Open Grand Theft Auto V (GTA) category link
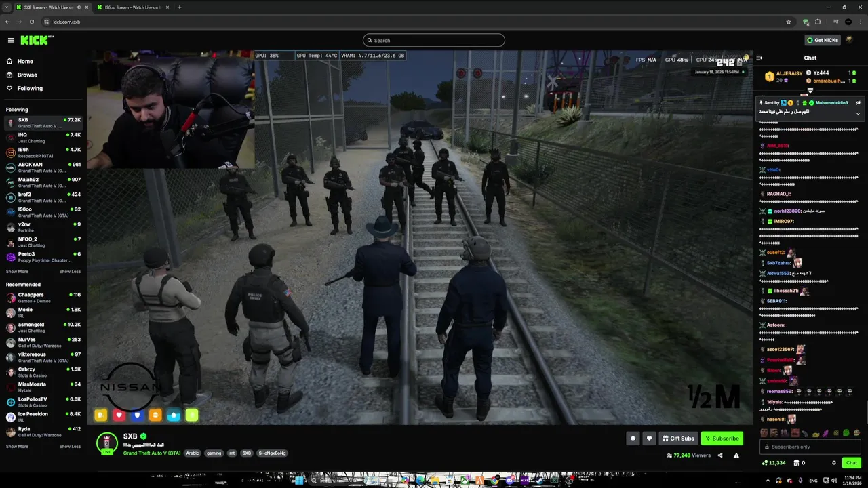 (x=152, y=453)
